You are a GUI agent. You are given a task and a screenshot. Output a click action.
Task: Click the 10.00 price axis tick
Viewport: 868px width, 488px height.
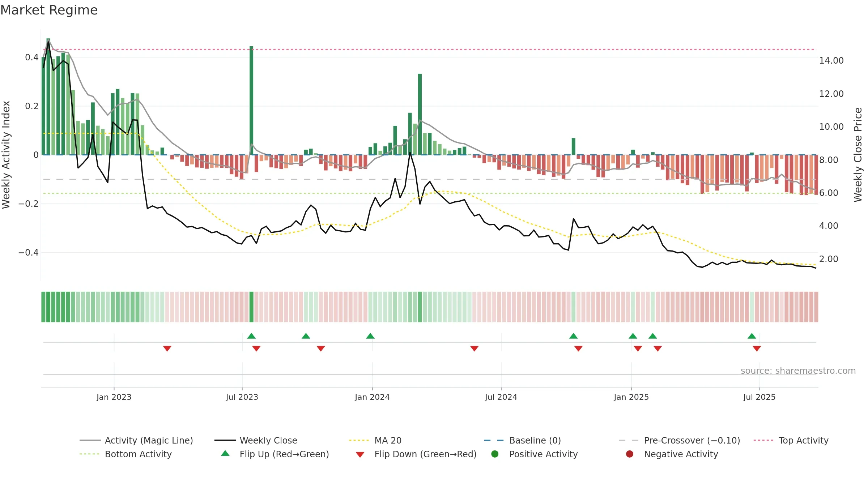point(831,127)
